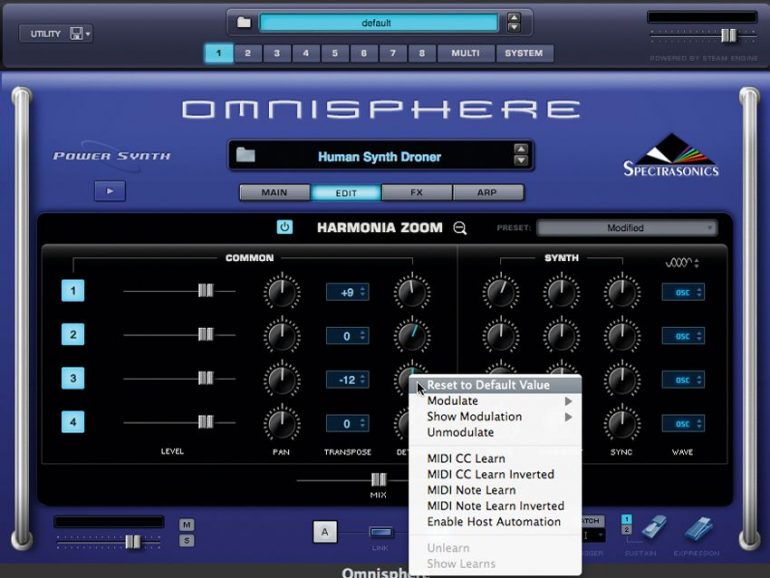Viewport: 770px width, 578px height.
Task: Open the OSC wave selector in row 4
Action: click(x=683, y=423)
